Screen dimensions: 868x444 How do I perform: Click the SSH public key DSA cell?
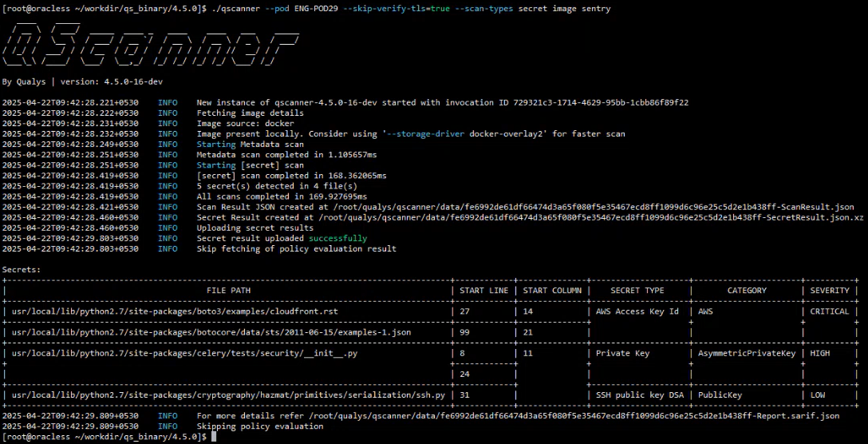639,395
